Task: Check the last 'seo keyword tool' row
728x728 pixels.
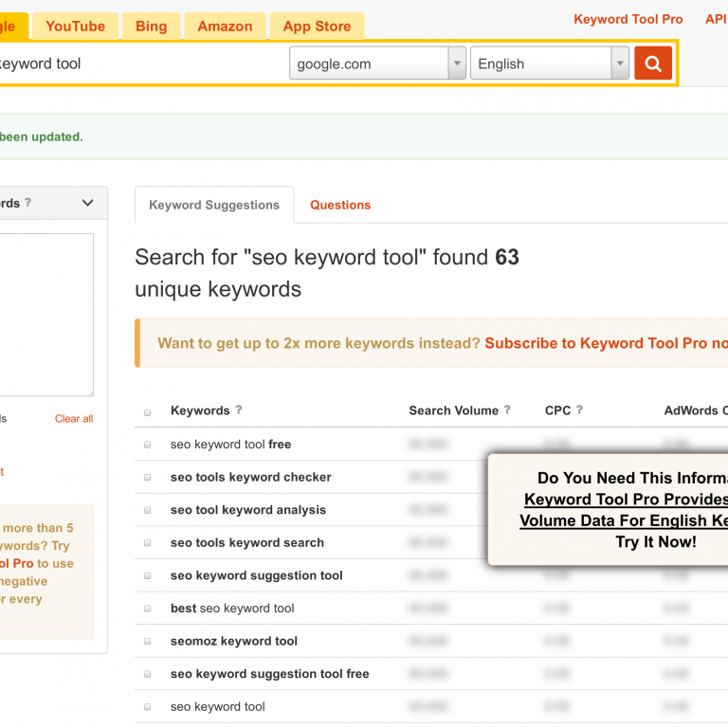Action: coord(147,707)
